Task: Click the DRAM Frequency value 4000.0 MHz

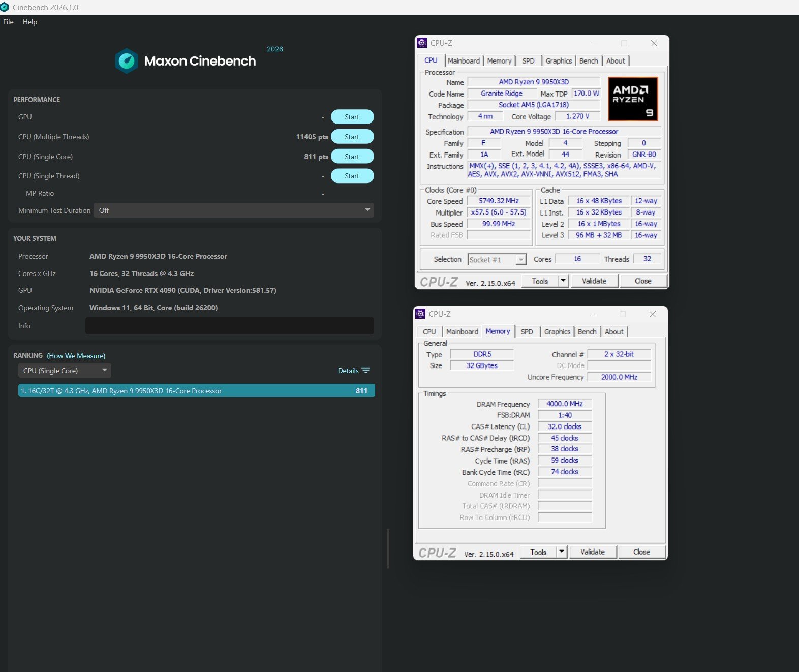Action: click(565, 404)
